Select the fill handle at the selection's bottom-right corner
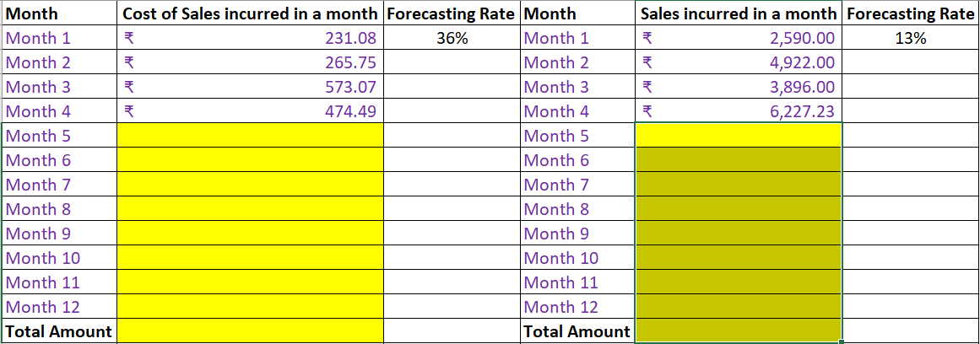Image resolution: width=980 pixels, height=344 pixels. click(x=842, y=342)
